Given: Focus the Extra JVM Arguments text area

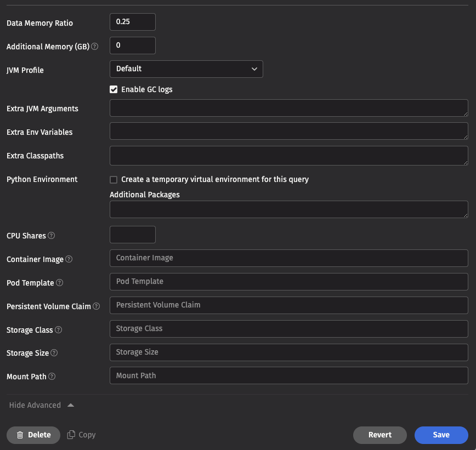Looking at the screenshot, I should tap(288, 109).
